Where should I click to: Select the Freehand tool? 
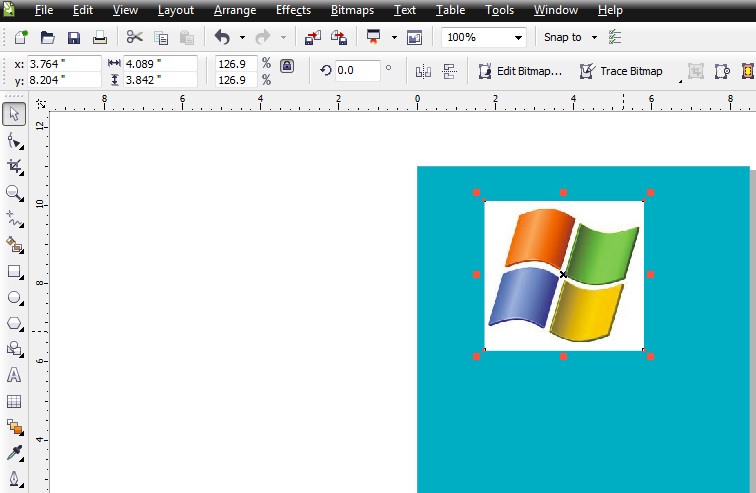(14, 219)
